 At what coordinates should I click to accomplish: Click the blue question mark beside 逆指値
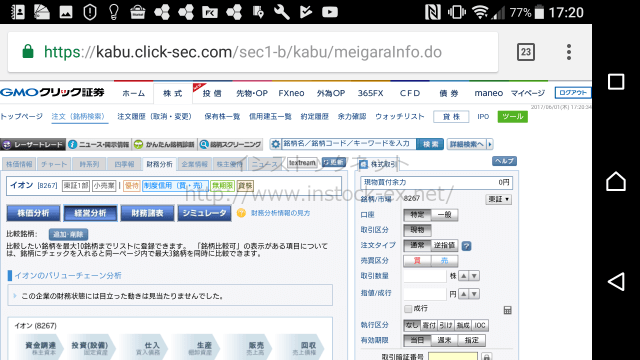(x=467, y=246)
